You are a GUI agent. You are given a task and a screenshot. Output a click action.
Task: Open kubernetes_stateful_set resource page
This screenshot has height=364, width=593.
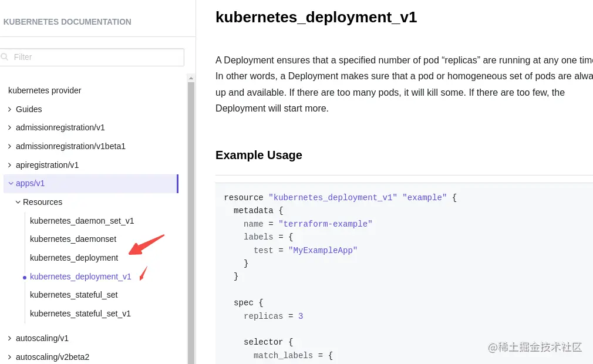point(73,295)
